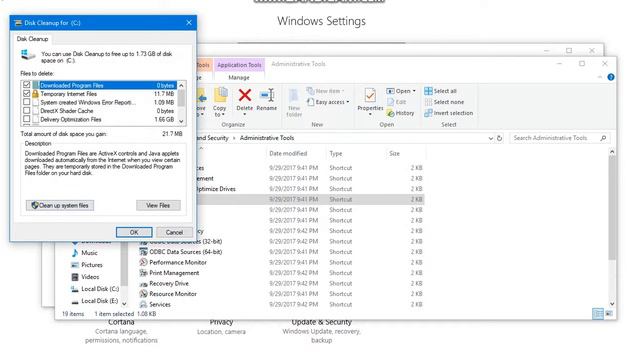640x360 pixels.
Task: Click the Pictures folder icon in sidebar
Action: click(75, 265)
